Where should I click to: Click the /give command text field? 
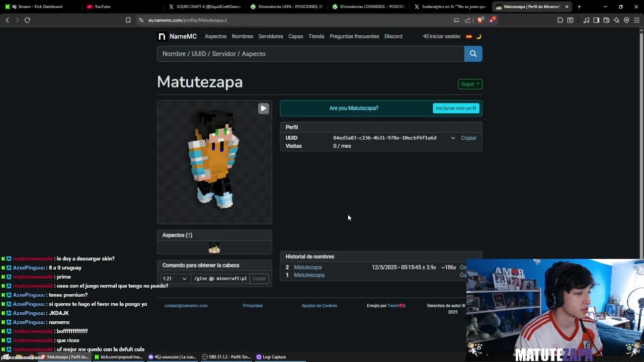(220, 279)
